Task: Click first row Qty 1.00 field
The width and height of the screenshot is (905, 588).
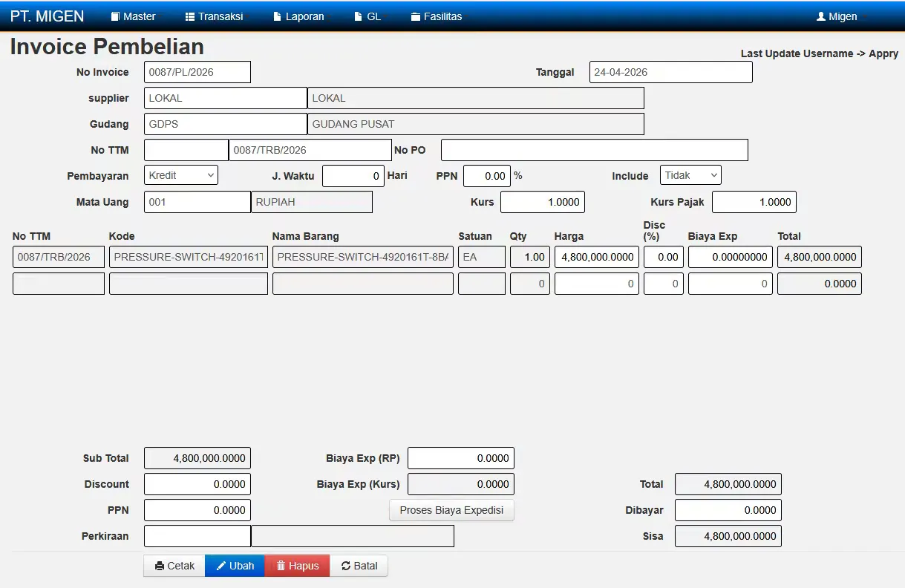Action: tap(530, 257)
